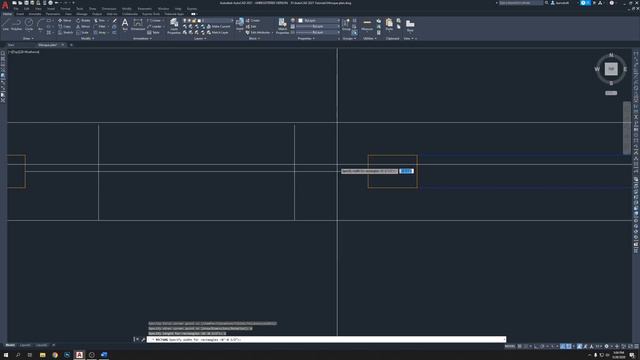Viewport: 640px width, 360px height.
Task: Switch to the Start drawing tab
Action: tap(11, 45)
